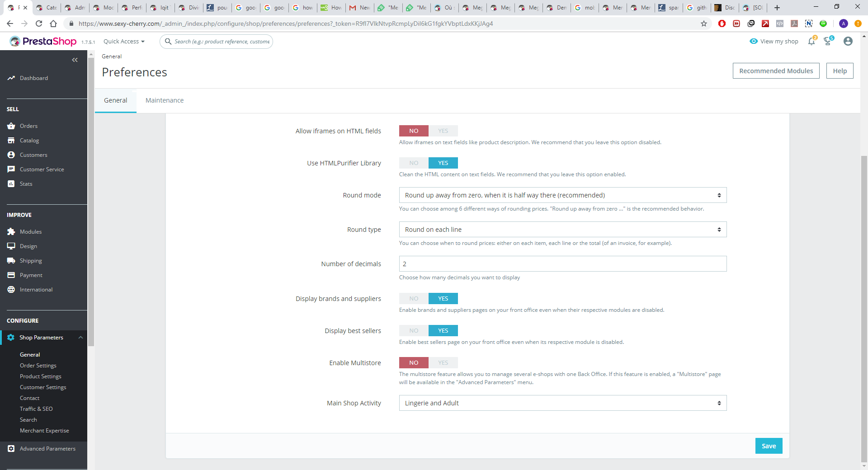Open the Round mode dropdown

point(563,195)
